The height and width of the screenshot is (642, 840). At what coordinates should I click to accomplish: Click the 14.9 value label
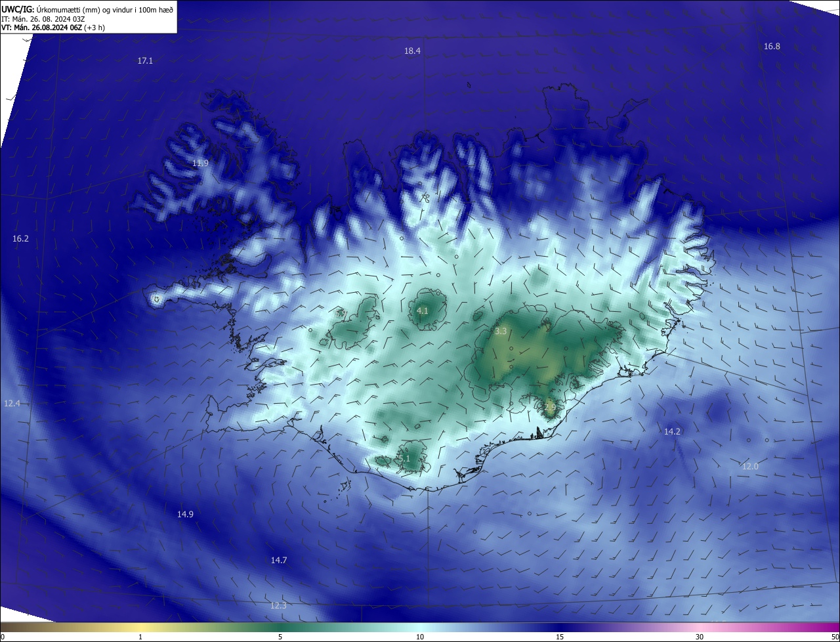[x=185, y=514]
